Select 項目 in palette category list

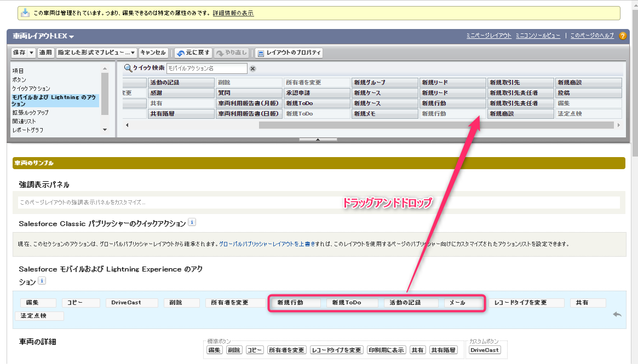click(x=18, y=71)
